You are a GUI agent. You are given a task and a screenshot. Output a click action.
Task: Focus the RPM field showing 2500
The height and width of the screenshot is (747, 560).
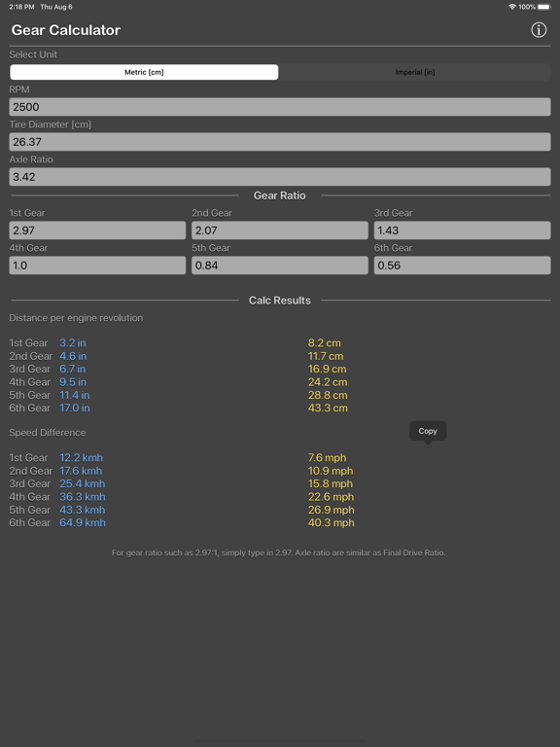click(280, 107)
